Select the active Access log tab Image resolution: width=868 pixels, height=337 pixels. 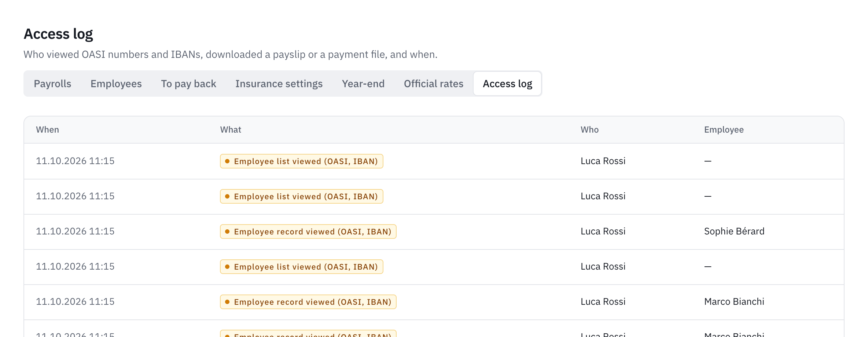click(x=508, y=84)
